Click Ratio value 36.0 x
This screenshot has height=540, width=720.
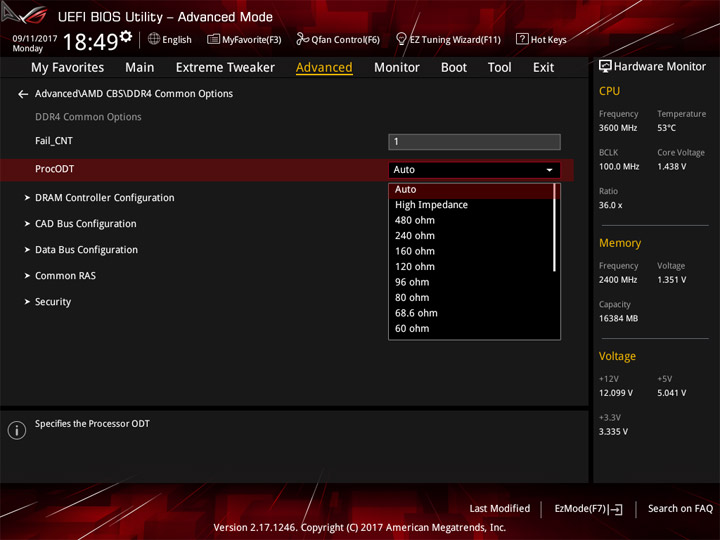pyautogui.click(x=610, y=205)
